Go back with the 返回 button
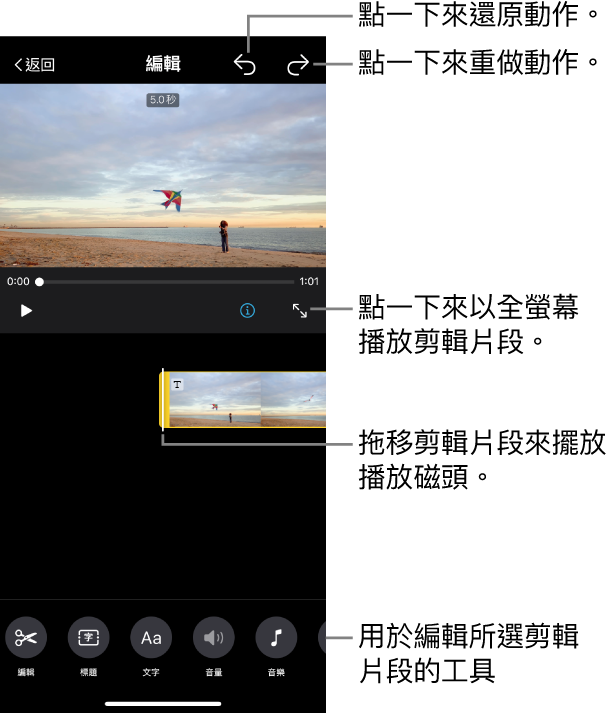Viewport: 609px width, 713px height. tap(35, 65)
